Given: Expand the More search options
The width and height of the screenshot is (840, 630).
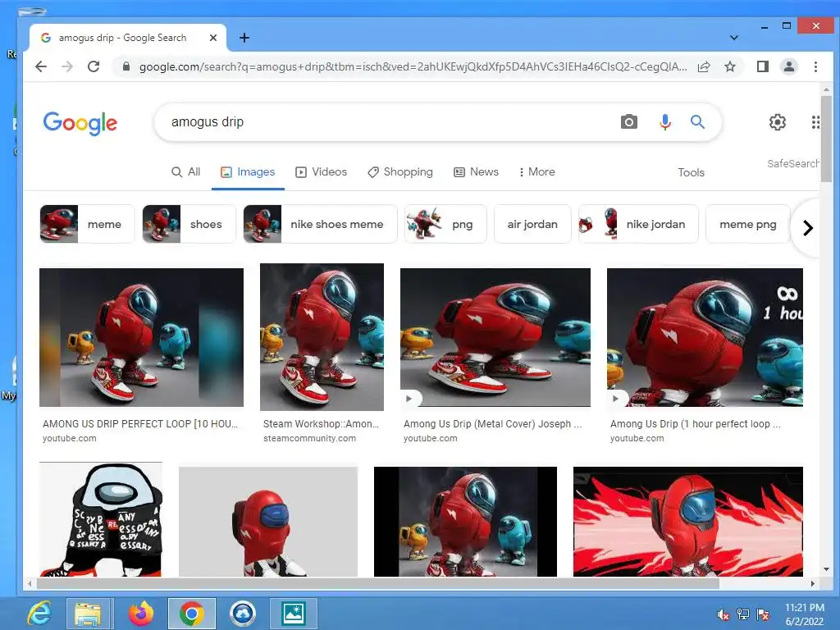Looking at the screenshot, I should click(x=536, y=172).
